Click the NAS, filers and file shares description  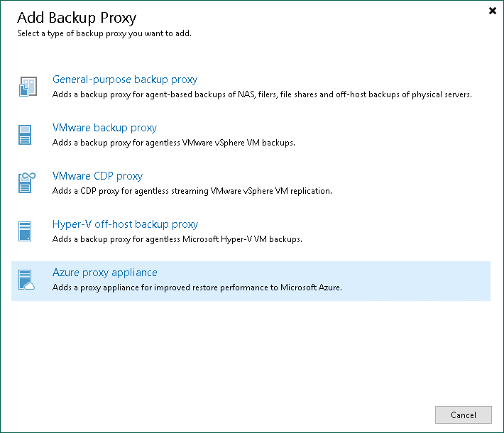[262, 94]
